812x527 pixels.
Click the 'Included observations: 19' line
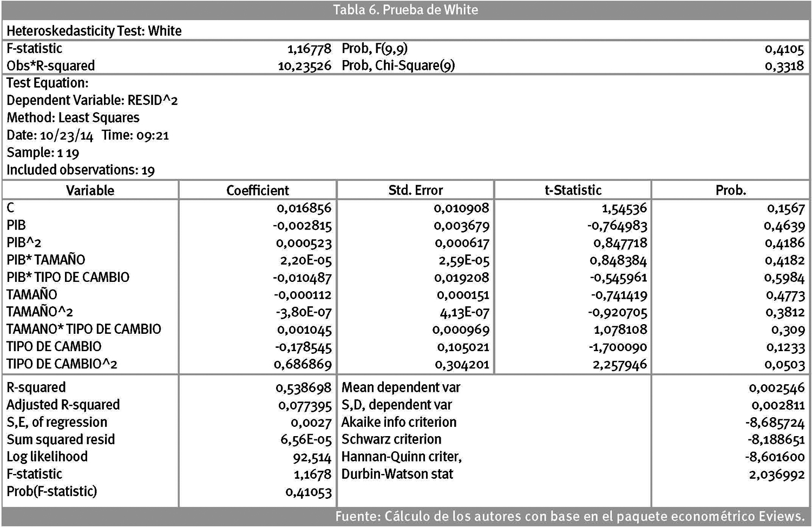pos(81,170)
